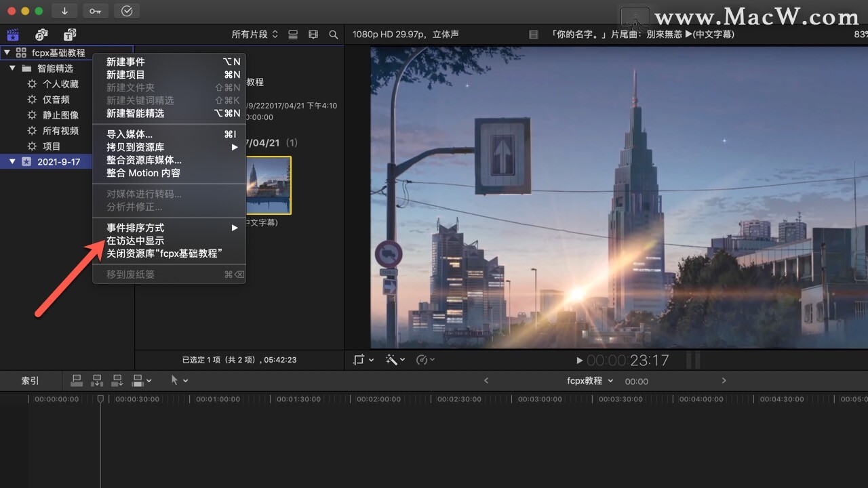Open the browser search magnifier
868x488 pixels.
(334, 35)
